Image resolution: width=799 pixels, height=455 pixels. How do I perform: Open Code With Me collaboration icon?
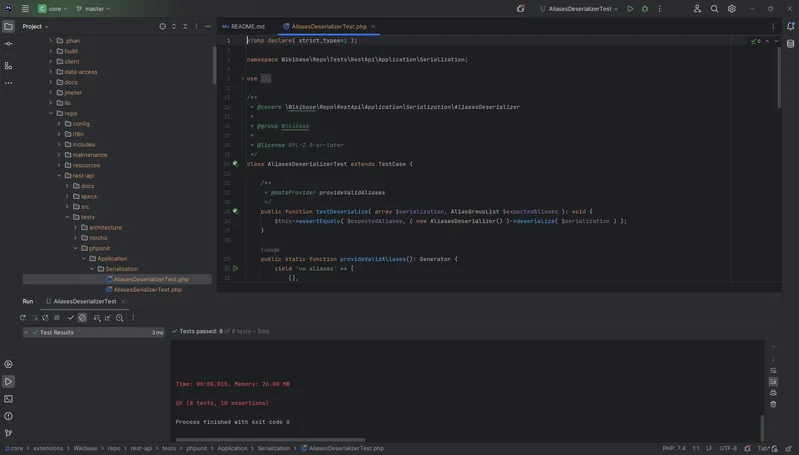(697, 9)
